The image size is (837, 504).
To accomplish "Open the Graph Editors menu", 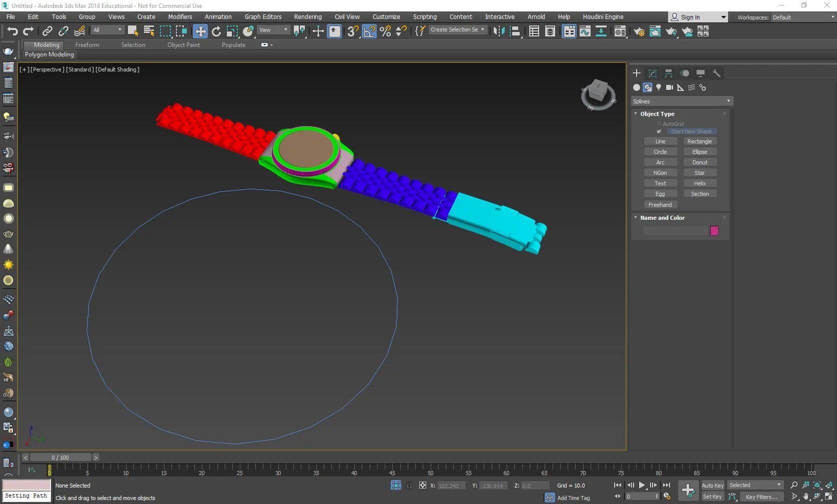I will click(263, 16).
